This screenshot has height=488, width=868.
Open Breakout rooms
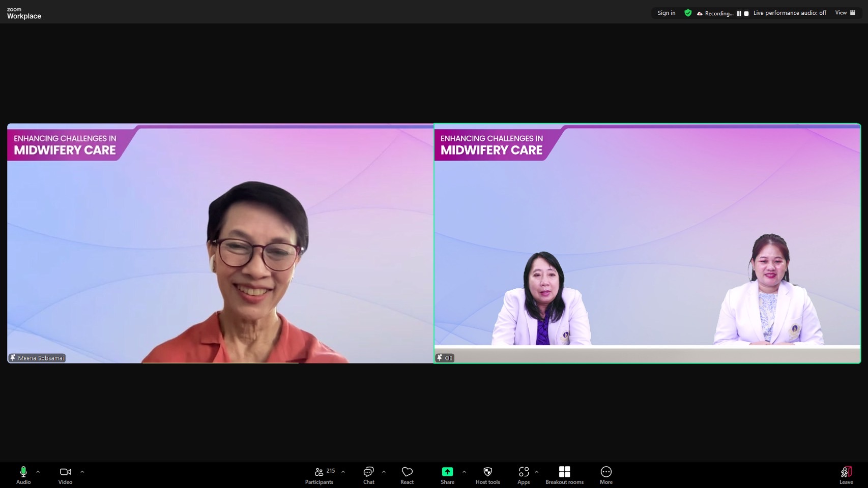(x=564, y=475)
